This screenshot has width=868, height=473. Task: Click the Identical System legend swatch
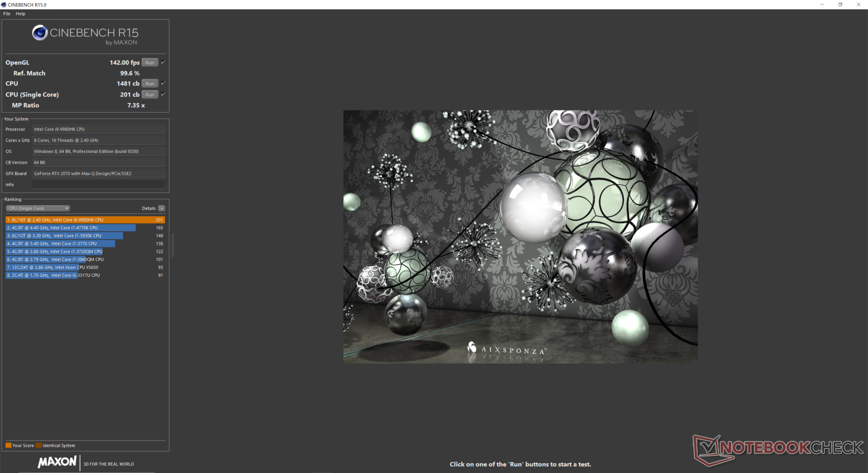(38, 445)
